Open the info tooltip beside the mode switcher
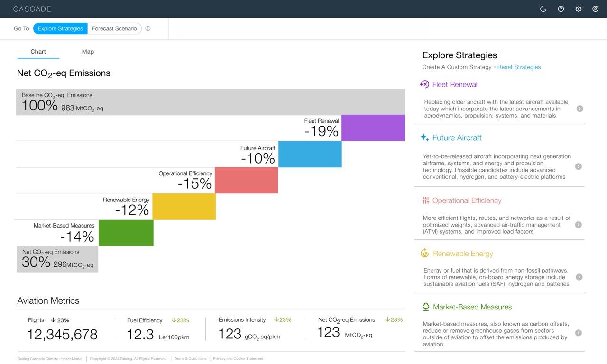This screenshot has height=364, width=607. pos(148,28)
